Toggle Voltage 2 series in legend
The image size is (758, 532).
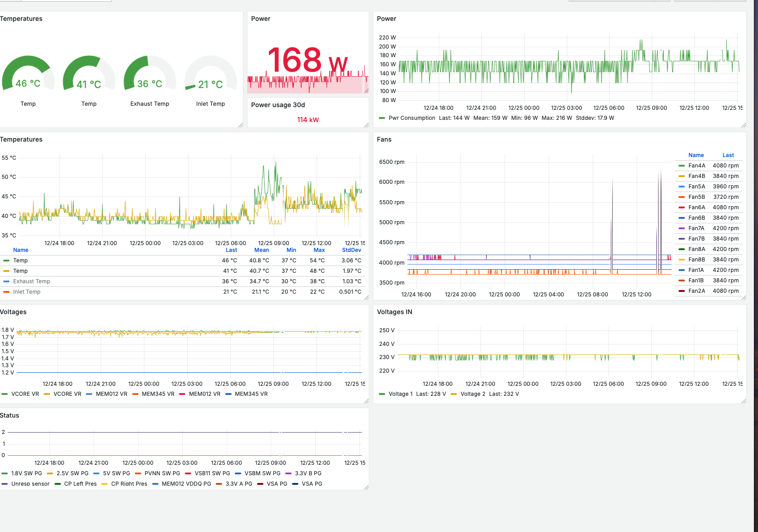[x=473, y=394]
